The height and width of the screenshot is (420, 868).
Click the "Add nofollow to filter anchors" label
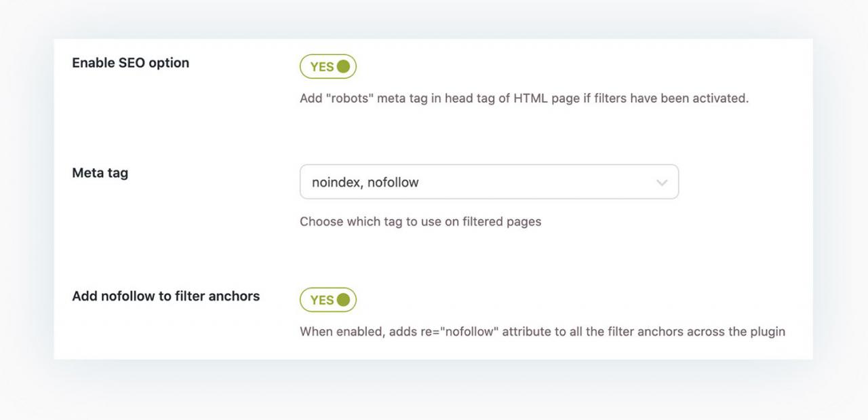[x=165, y=297]
